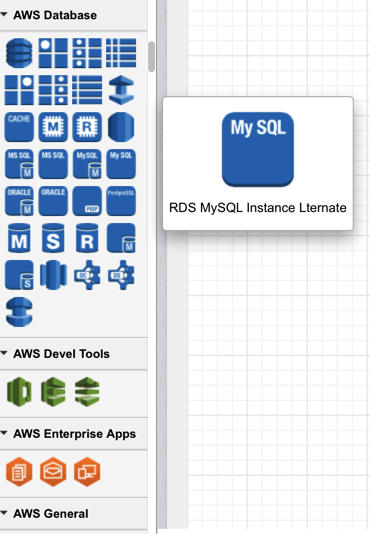This screenshot has height=534, width=370.
Task: Pick the DynamoDB Attributes shape with three circles
Action: (x=87, y=53)
